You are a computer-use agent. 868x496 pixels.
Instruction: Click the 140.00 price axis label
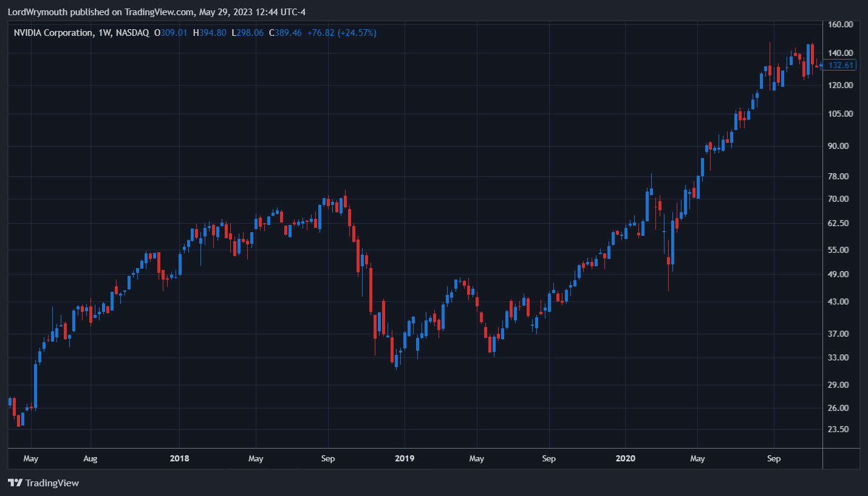click(841, 53)
